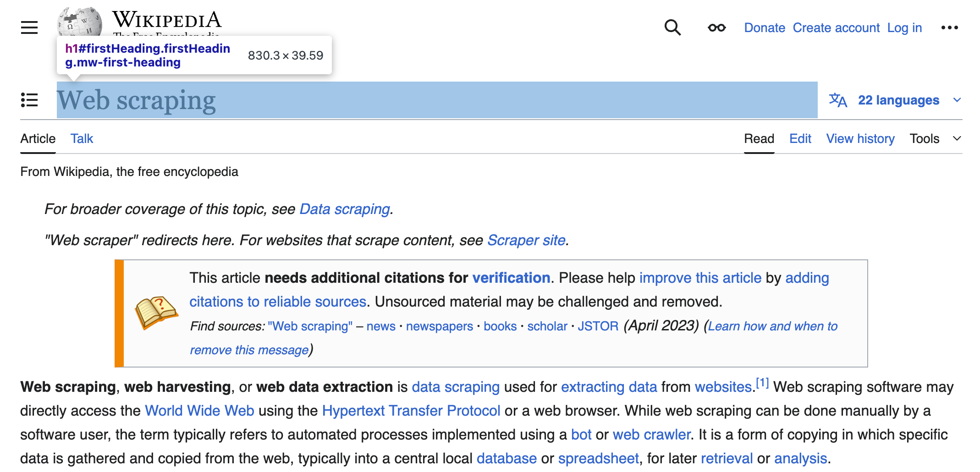Open the hamburger main menu
The height and width of the screenshot is (472, 980).
29,27
